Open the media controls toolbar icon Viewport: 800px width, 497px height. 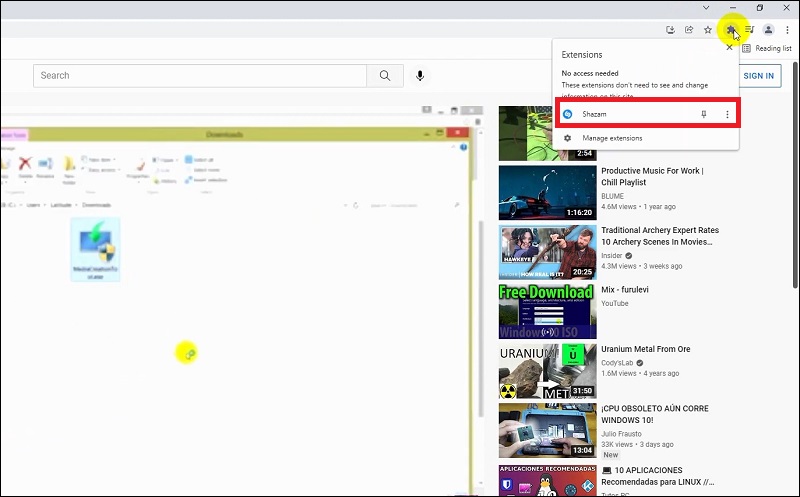tap(749, 30)
